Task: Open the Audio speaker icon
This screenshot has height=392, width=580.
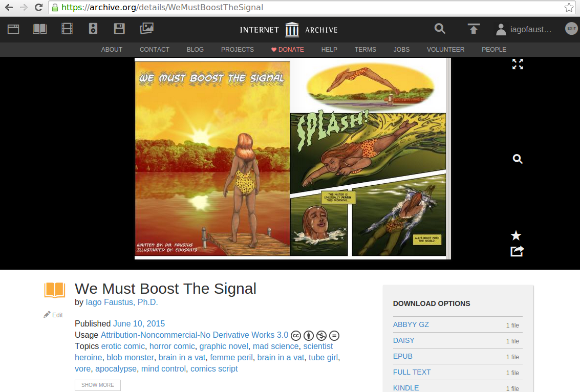Action: pos(93,29)
